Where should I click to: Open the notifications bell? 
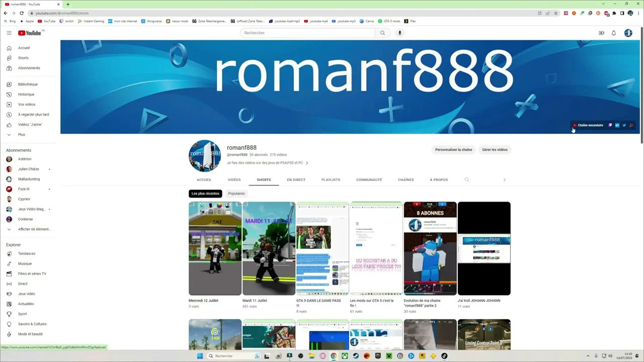click(614, 33)
